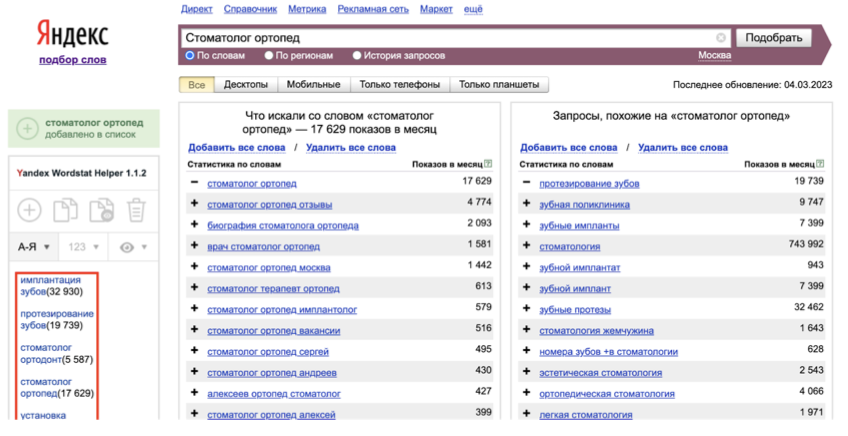This screenshot has height=436, width=848.
Task: Select the 'По регионам' radio button
Action: [x=269, y=55]
